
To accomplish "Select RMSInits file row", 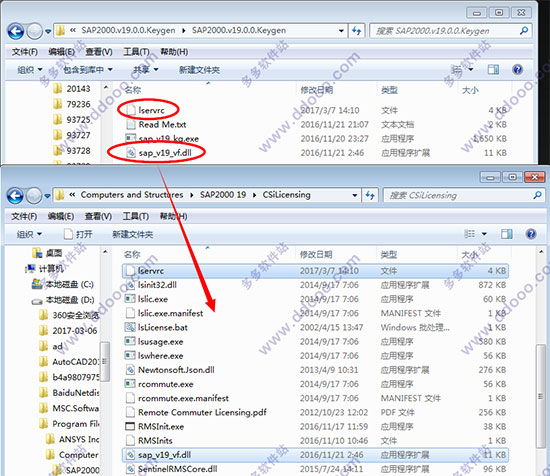I will coord(315,441).
